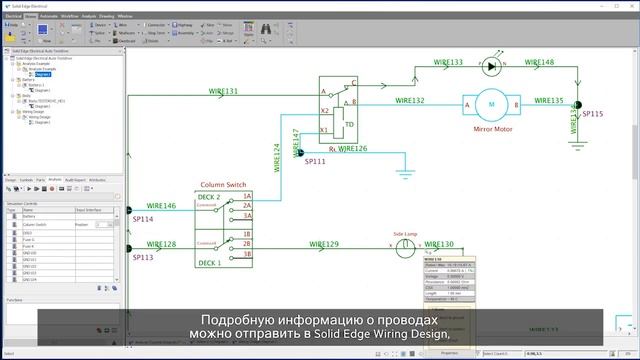Image resolution: width=640 pixels, height=360 pixels.
Task: Select the Side Lamp symbol on the diagram
Action: click(x=405, y=248)
